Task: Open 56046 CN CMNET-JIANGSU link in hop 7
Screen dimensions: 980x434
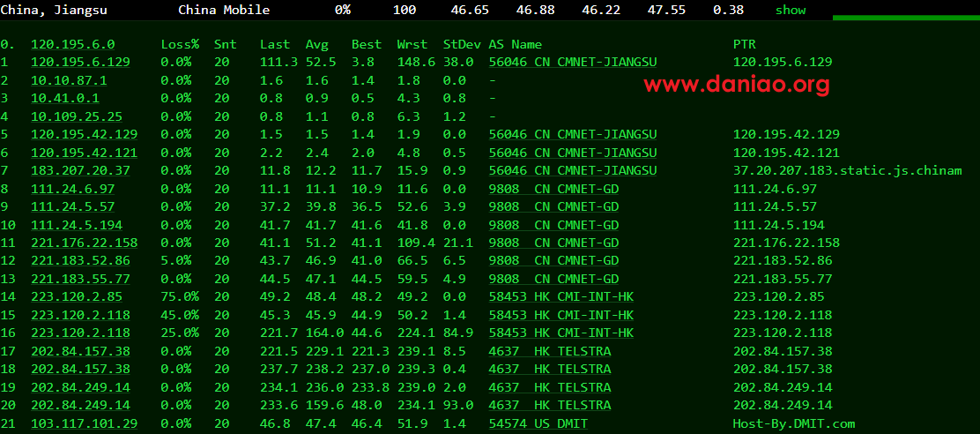Action: tap(573, 171)
